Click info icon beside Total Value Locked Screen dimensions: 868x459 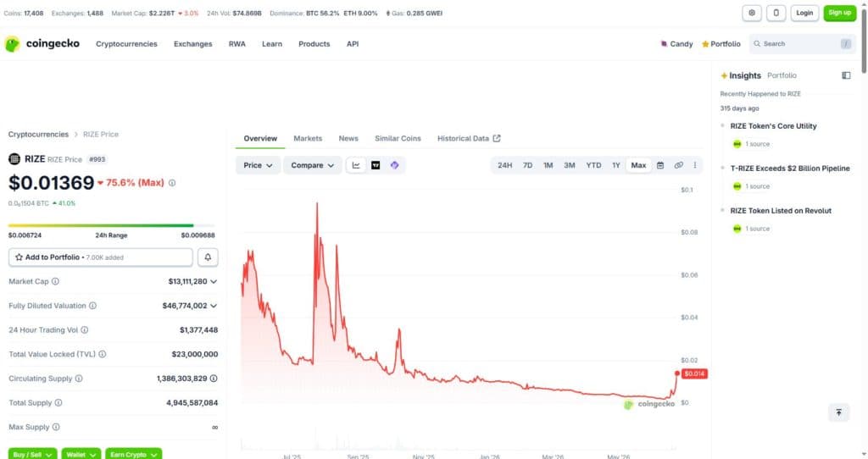(x=102, y=355)
